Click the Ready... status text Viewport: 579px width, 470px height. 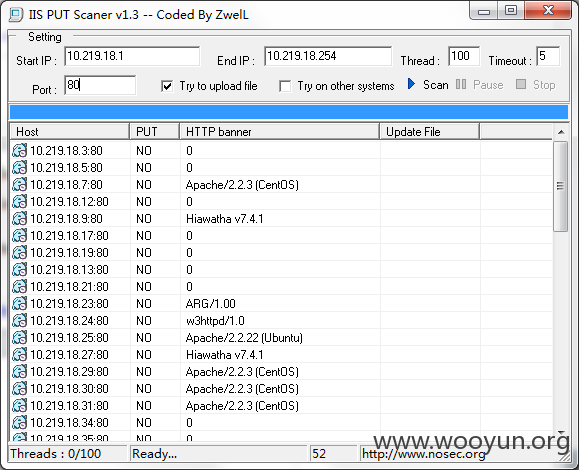(154, 453)
